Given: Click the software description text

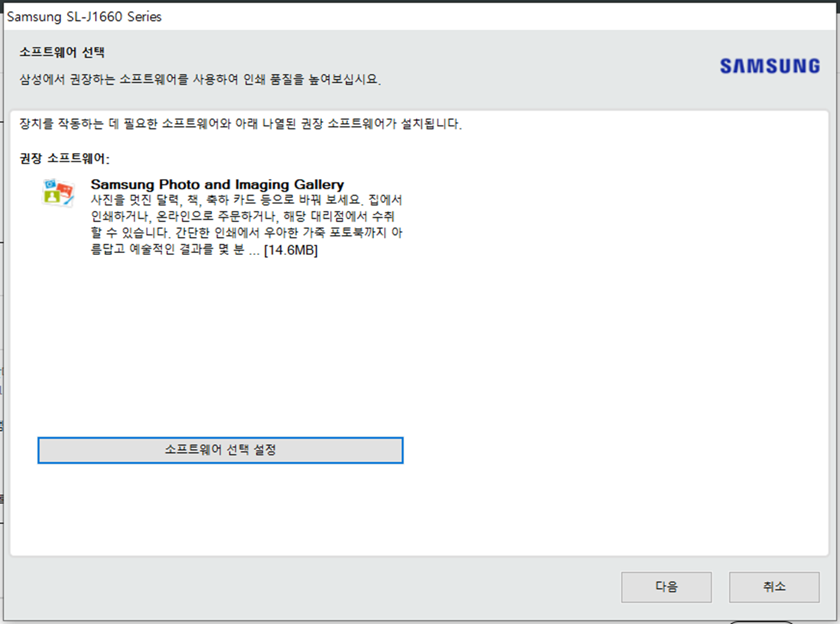Looking at the screenshot, I should pos(246,224).
